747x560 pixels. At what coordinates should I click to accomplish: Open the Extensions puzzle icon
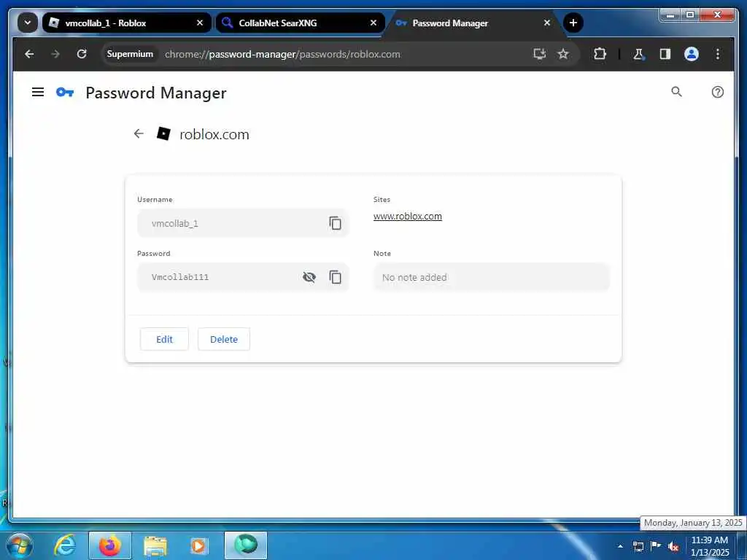[x=600, y=54]
